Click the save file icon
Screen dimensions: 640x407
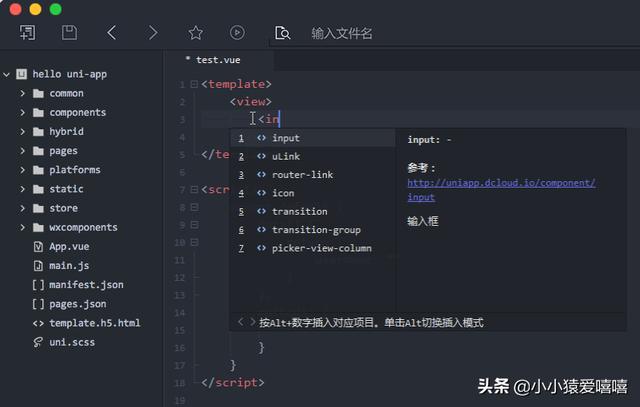click(69, 33)
